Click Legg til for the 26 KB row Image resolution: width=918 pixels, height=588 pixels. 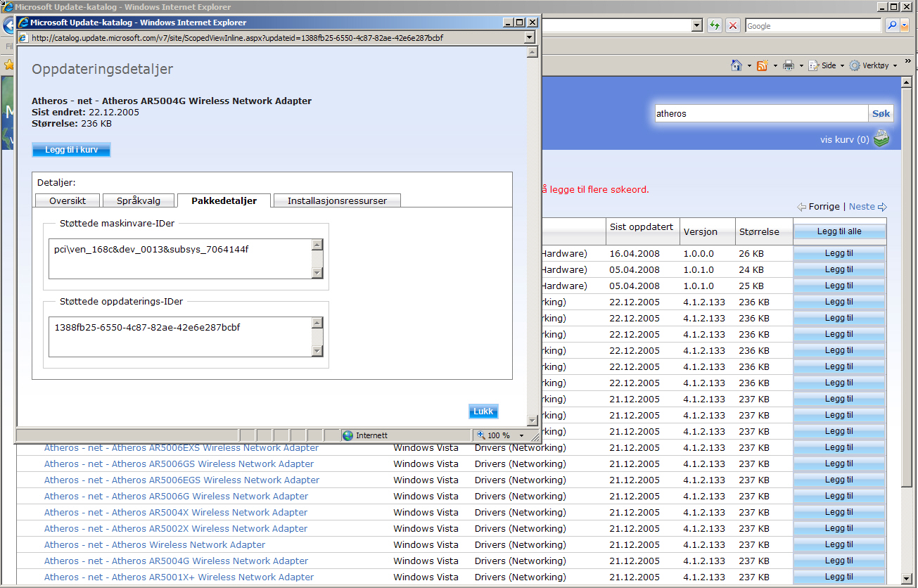[x=839, y=253]
